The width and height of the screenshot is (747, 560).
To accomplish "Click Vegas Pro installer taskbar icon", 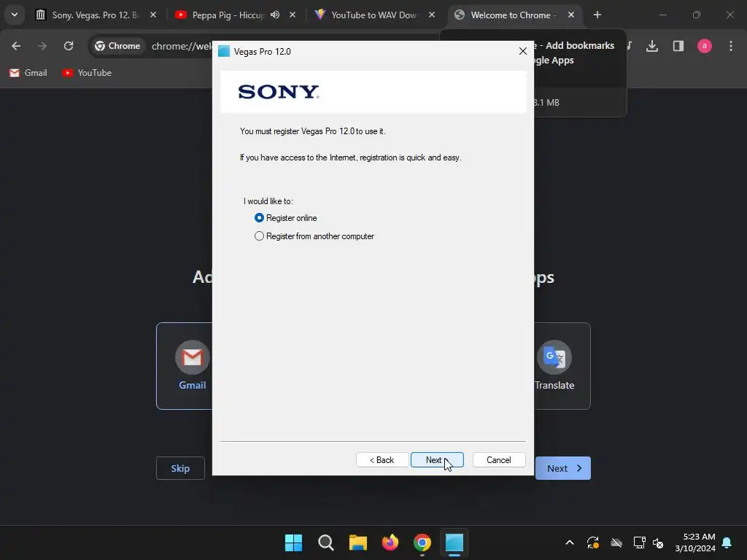I will pos(454,542).
